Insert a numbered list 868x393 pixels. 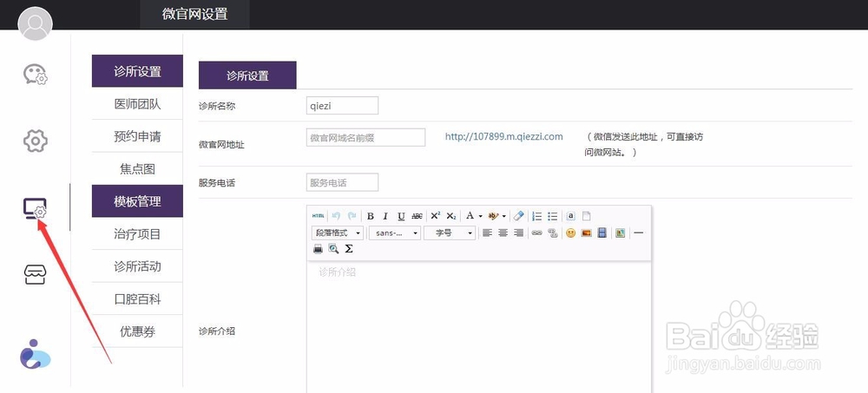(537, 216)
